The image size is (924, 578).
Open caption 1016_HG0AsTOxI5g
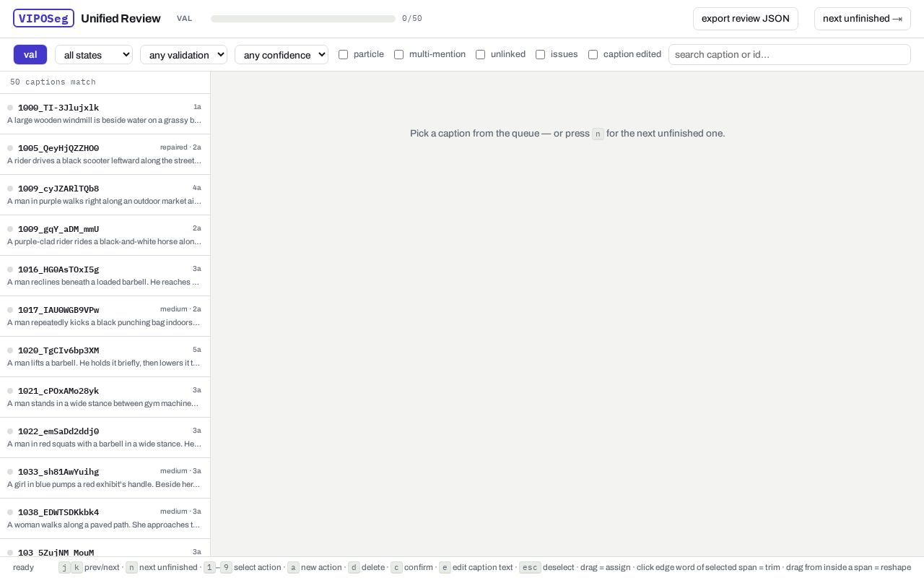[105, 276]
